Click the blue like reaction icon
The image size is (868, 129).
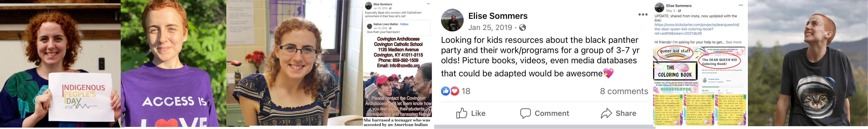tap(446, 91)
